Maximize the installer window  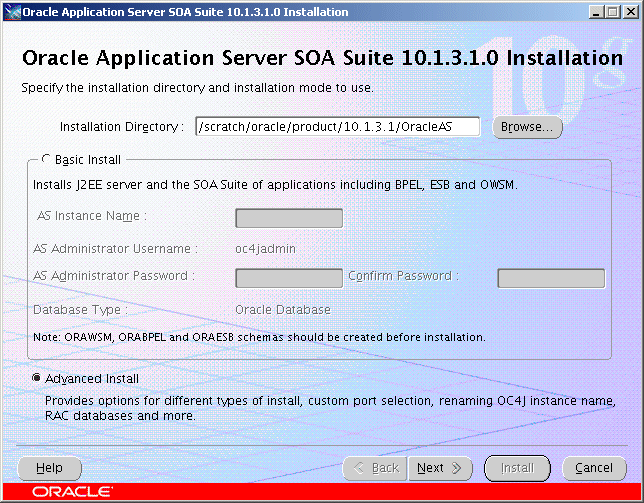[612, 12]
